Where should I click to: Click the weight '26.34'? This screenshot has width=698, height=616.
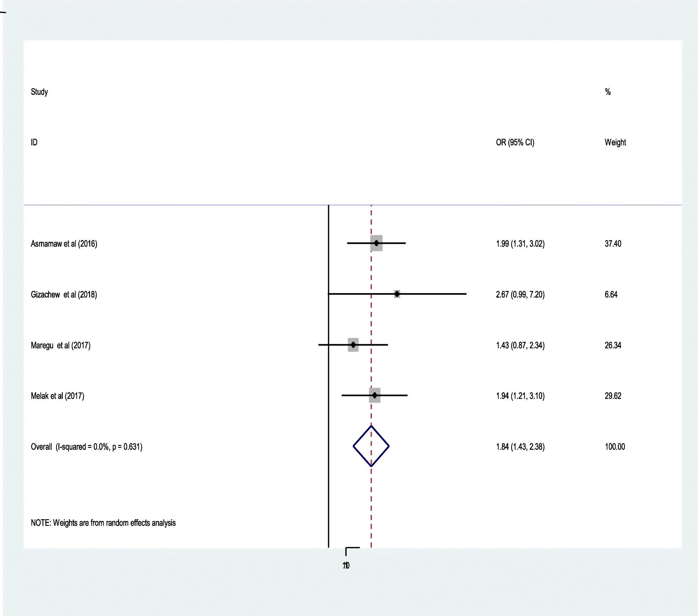(x=613, y=345)
